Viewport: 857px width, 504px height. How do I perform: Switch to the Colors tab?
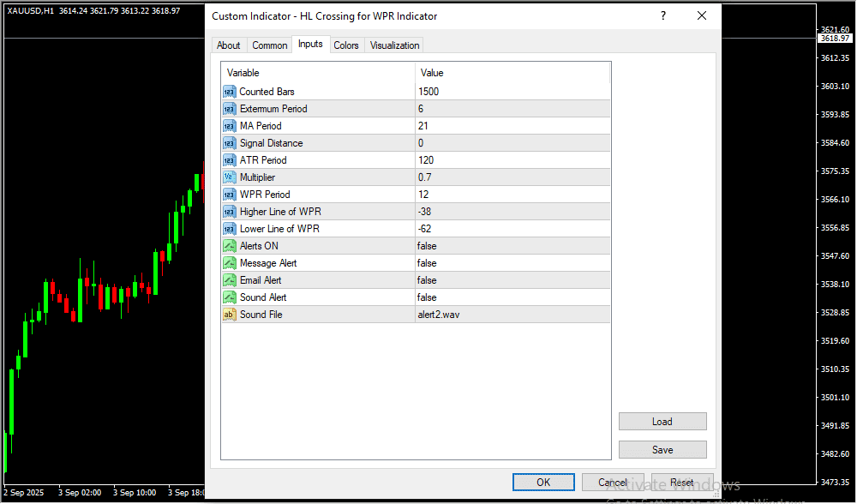click(x=346, y=45)
